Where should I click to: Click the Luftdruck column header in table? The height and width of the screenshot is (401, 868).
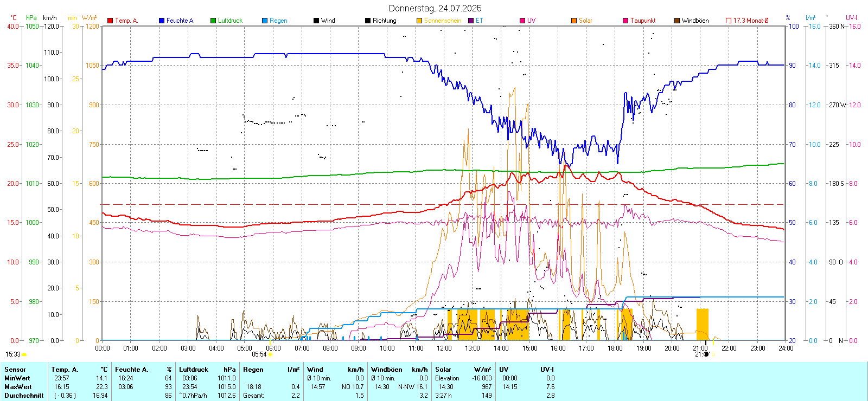click(194, 370)
